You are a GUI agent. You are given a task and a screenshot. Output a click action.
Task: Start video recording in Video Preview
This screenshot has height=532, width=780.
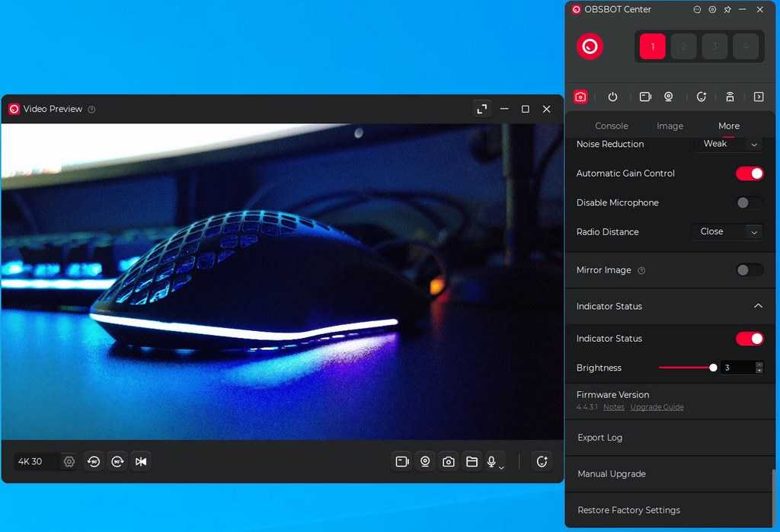401,461
